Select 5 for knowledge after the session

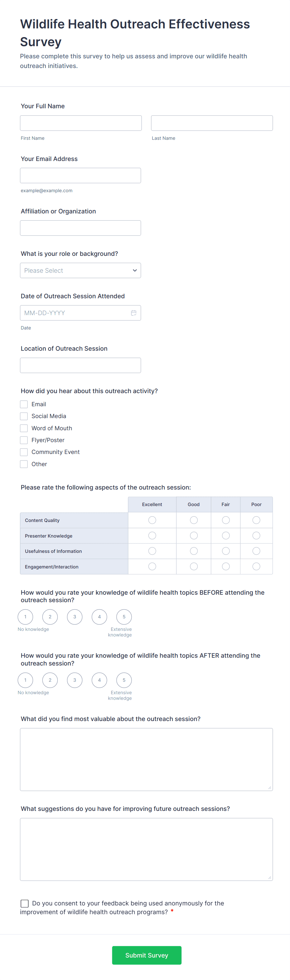point(124,680)
